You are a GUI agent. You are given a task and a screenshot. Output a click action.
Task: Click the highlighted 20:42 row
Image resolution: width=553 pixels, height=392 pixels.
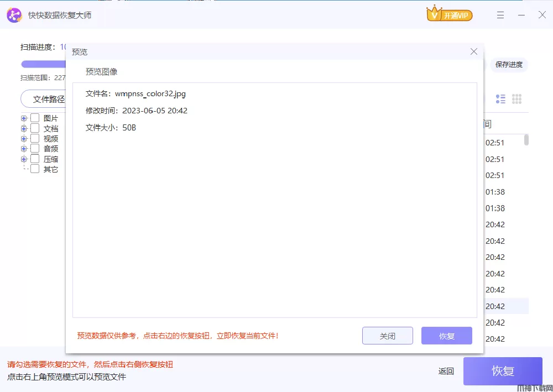click(x=506, y=306)
